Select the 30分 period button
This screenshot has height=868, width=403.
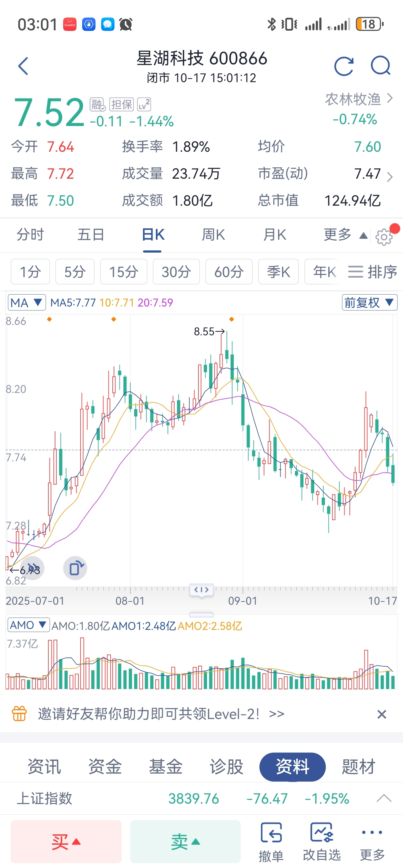coord(176,272)
